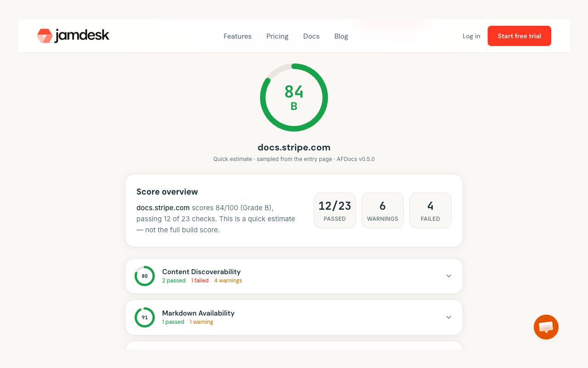The image size is (588, 368).
Task: Open the Docs nav link
Action: pos(311,36)
